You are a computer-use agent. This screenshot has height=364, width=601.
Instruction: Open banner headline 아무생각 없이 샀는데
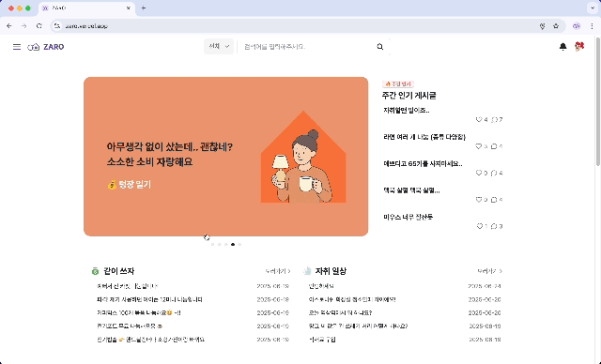pyautogui.click(x=169, y=154)
